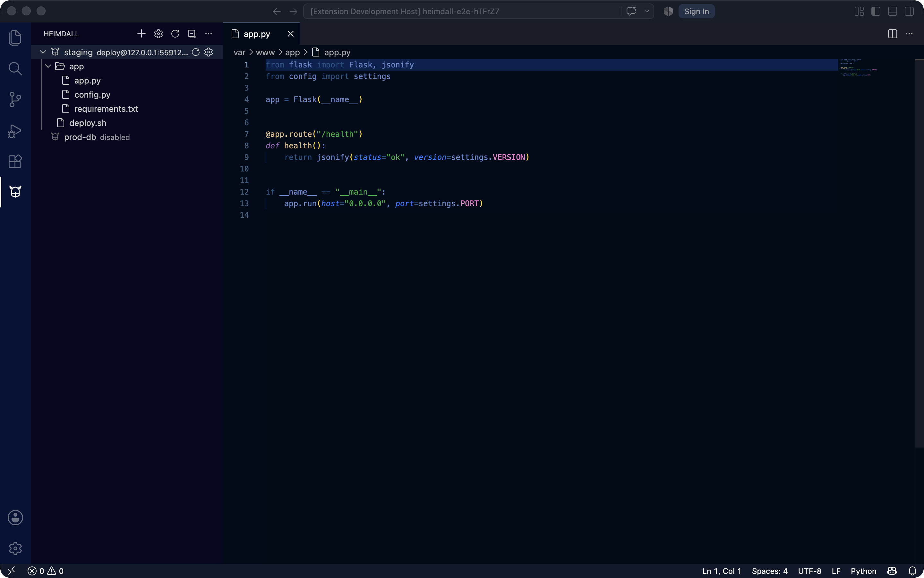This screenshot has height=578, width=924.
Task: Click line number 13 in gutter
Action: click(244, 203)
